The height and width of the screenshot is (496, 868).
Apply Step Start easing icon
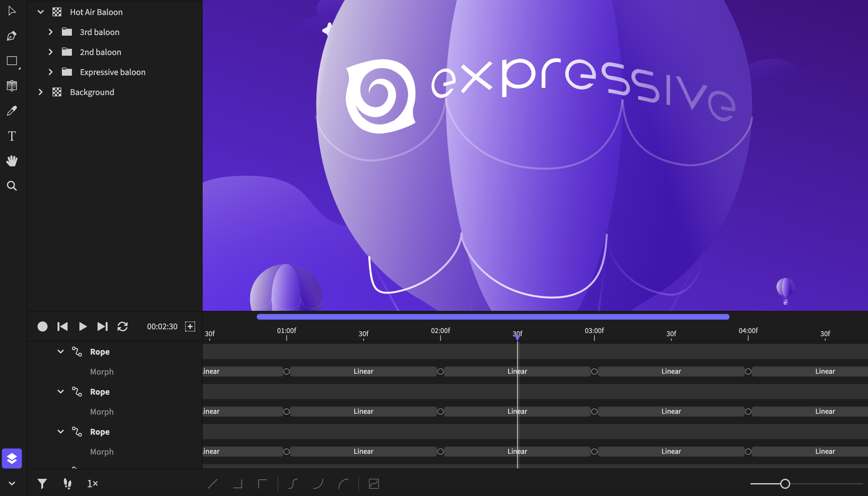pos(263,484)
